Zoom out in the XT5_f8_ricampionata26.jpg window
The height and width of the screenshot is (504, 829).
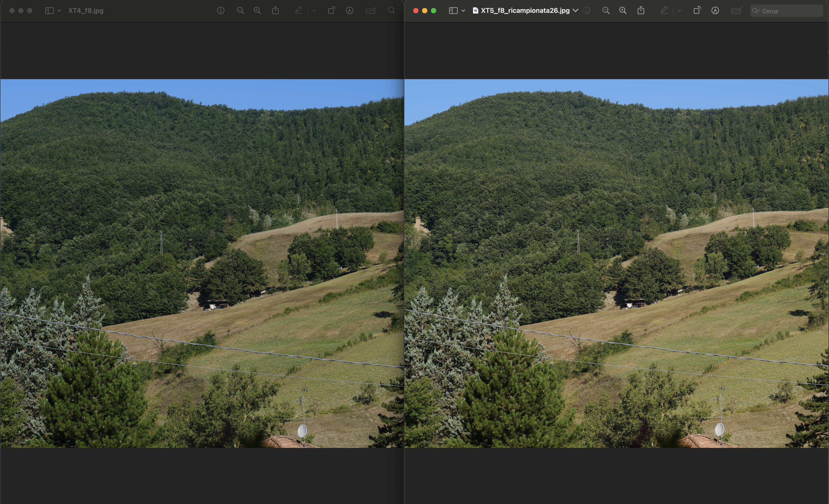[606, 10]
